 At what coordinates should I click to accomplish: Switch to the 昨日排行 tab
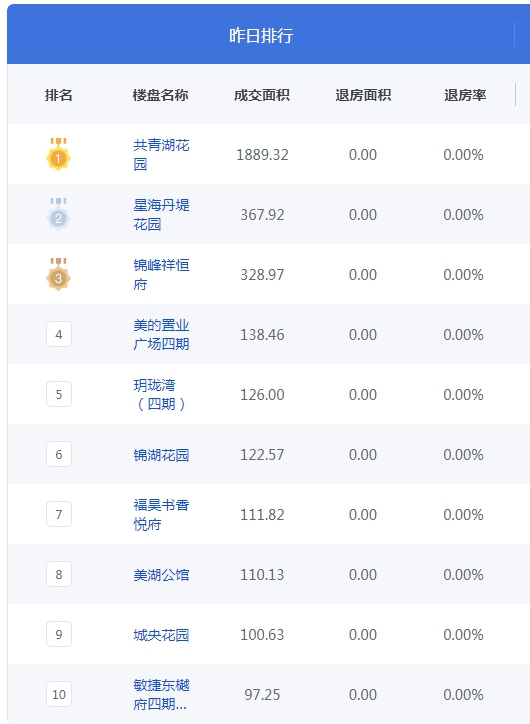click(x=261, y=35)
